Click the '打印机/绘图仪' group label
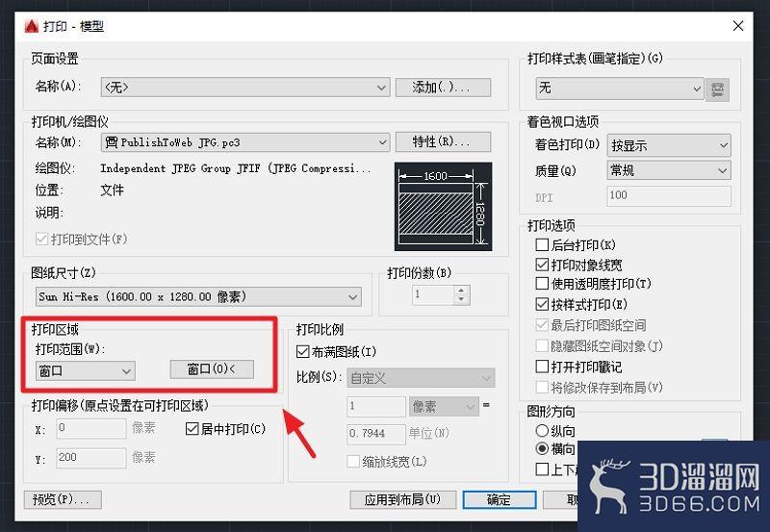The image size is (770, 532). (x=69, y=122)
